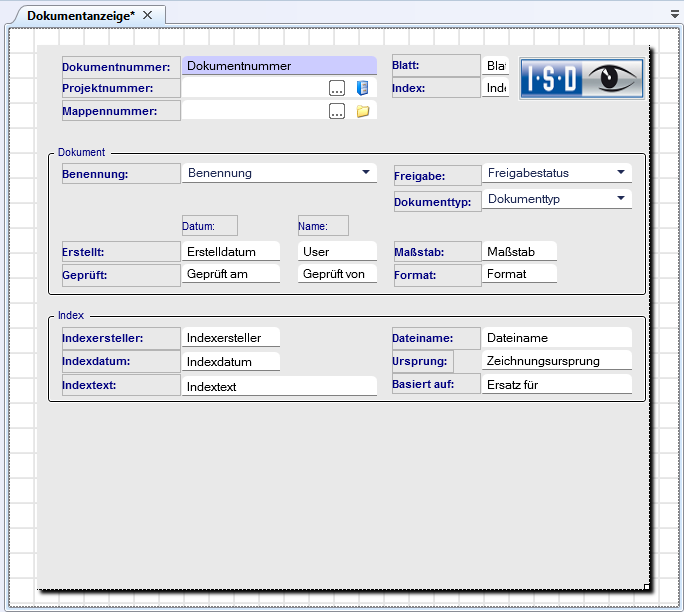Select the Blatt: label

[436, 65]
